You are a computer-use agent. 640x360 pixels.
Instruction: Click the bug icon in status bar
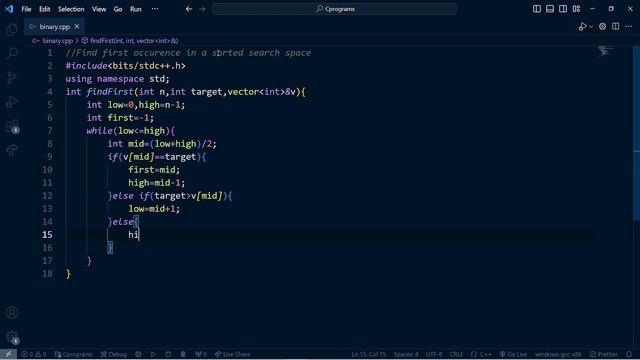coord(168,354)
